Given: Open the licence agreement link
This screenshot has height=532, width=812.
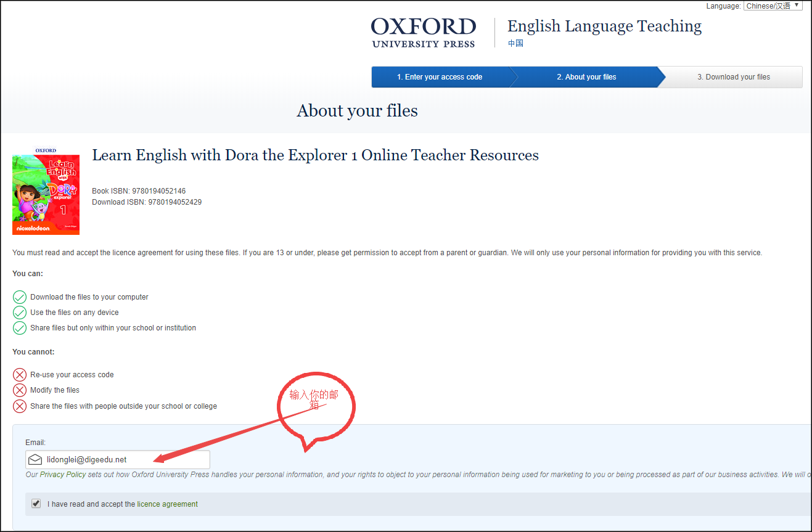Looking at the screenshot, I should pos(167,504).
